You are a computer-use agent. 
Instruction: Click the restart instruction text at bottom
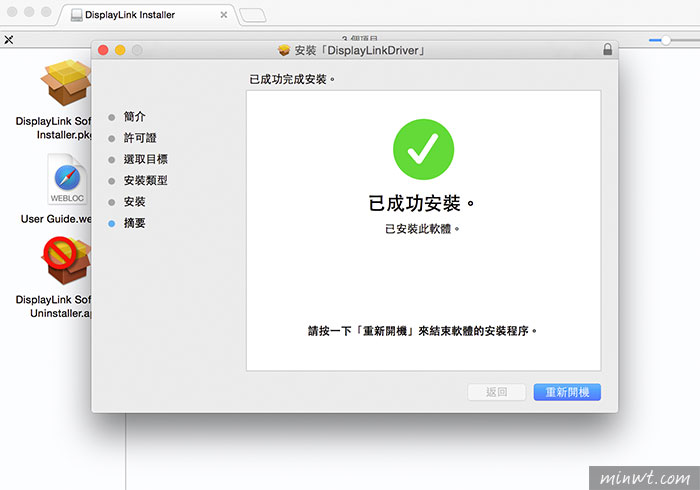click(422, 331)
